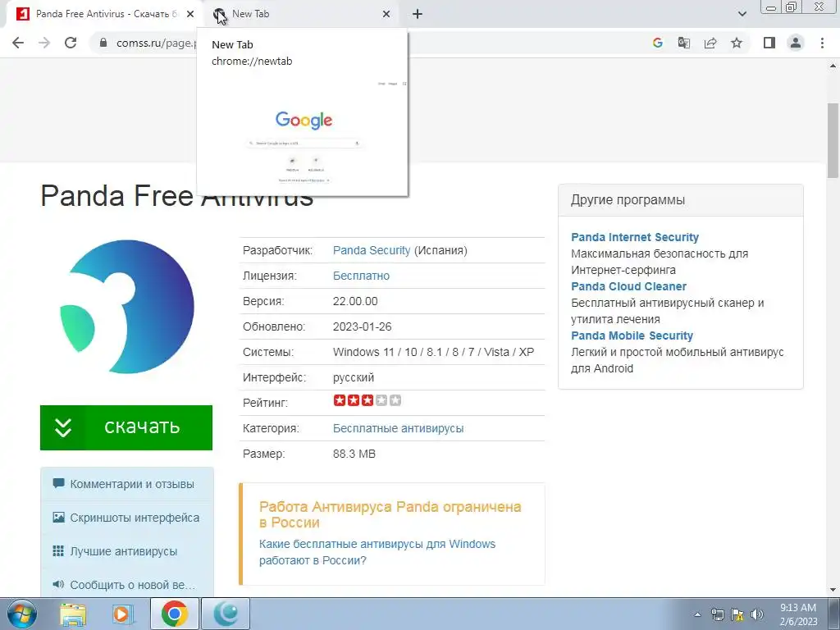Open the Panda Mobile Security link
This screenshot has height=630, width=840.
(632, 336)
